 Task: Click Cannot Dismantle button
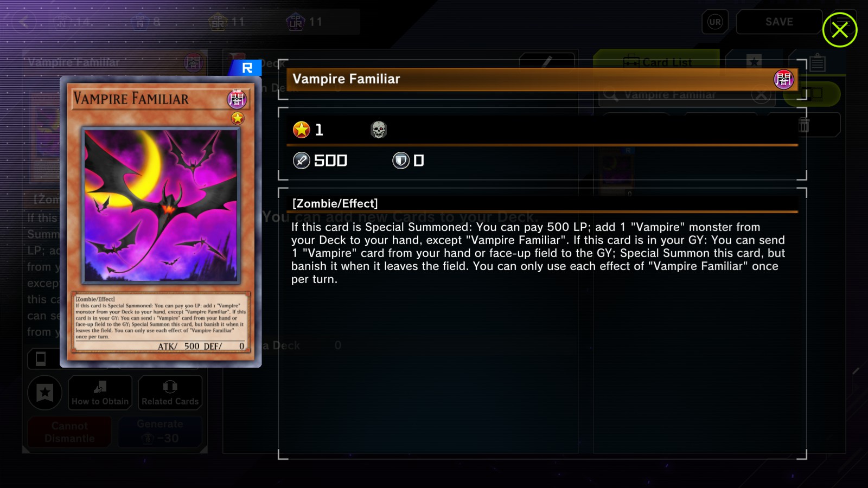[69, 432]
